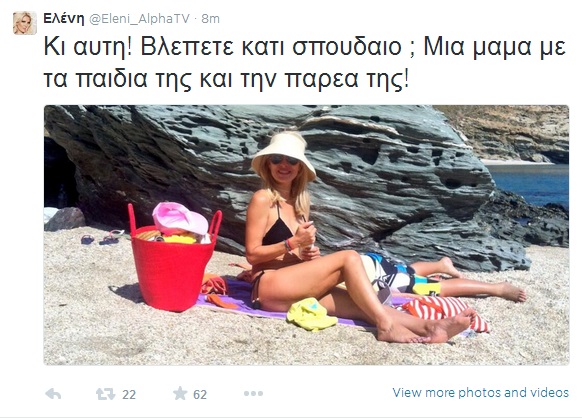Viewport: 582px width, 420px height.
Task: Open Ελένη's profile avatar picture
Action: (25, 23)
